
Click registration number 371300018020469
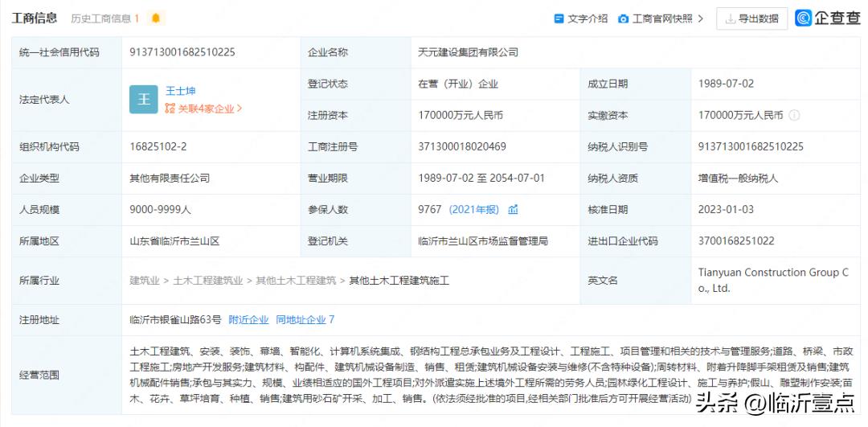pos(462,147)
